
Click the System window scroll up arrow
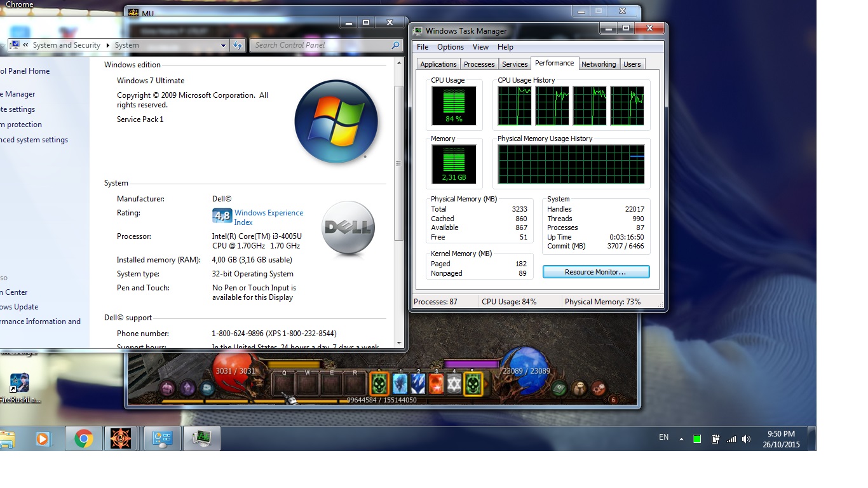click(x=399, y=63)
